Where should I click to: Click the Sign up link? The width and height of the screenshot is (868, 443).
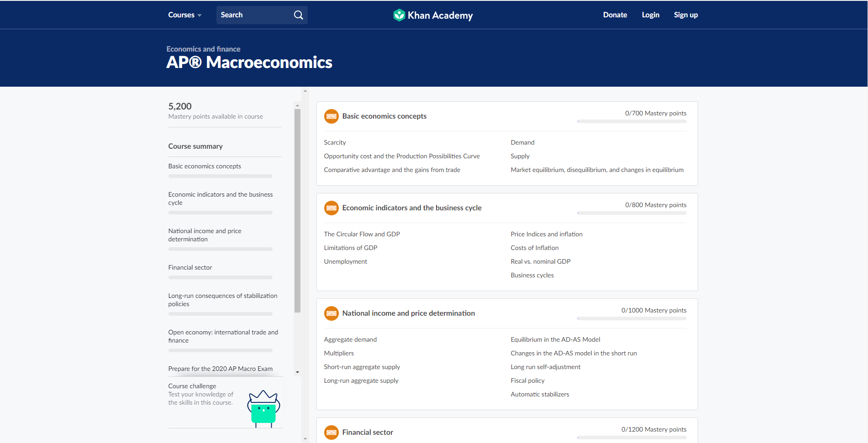click(686, 15)
